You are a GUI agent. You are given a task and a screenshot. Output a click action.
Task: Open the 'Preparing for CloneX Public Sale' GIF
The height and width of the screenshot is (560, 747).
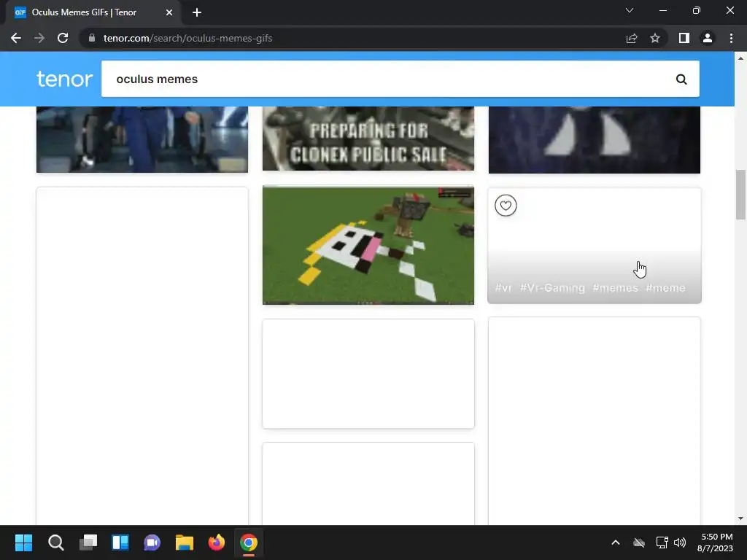pos(368,138)
